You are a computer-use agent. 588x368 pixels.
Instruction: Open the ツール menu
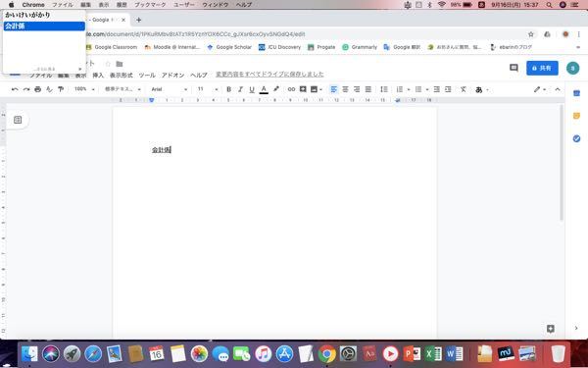tap(147, 76)
